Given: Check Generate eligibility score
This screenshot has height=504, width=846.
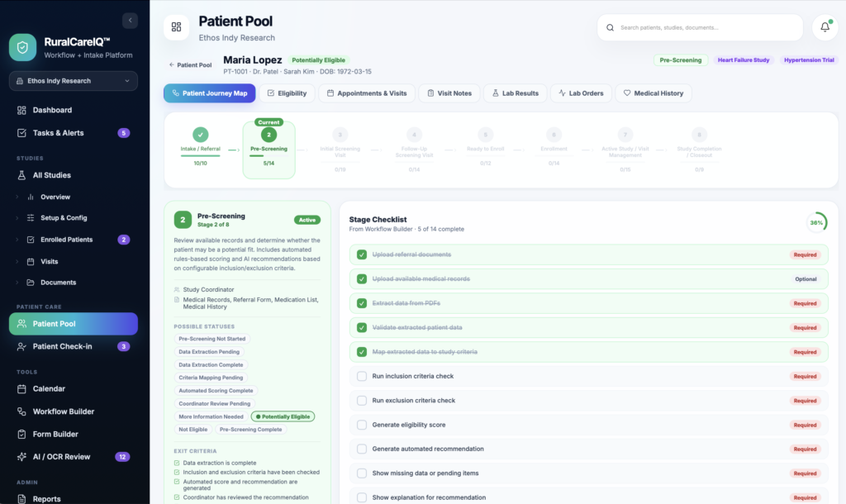Looking at the screenshot, I should click(x=362, y=425).
